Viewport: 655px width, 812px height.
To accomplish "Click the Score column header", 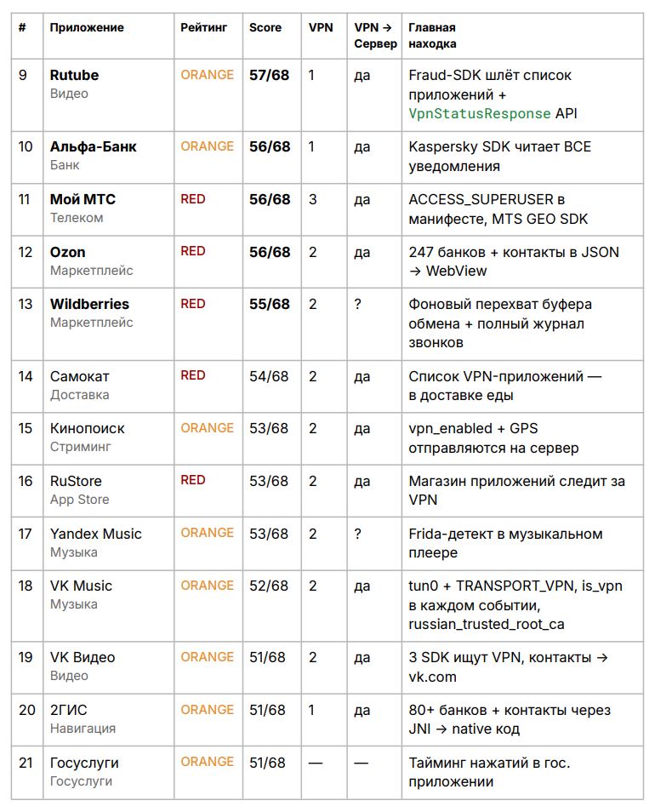I will (x=265, y=28).
